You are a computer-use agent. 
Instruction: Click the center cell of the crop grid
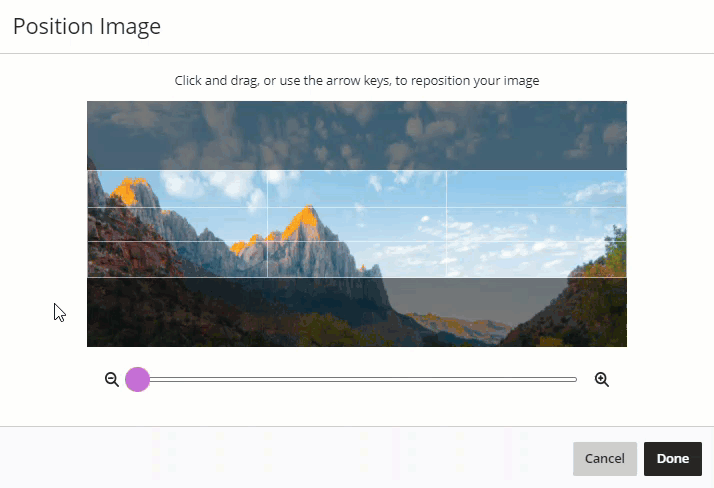[x=357, y=224]
